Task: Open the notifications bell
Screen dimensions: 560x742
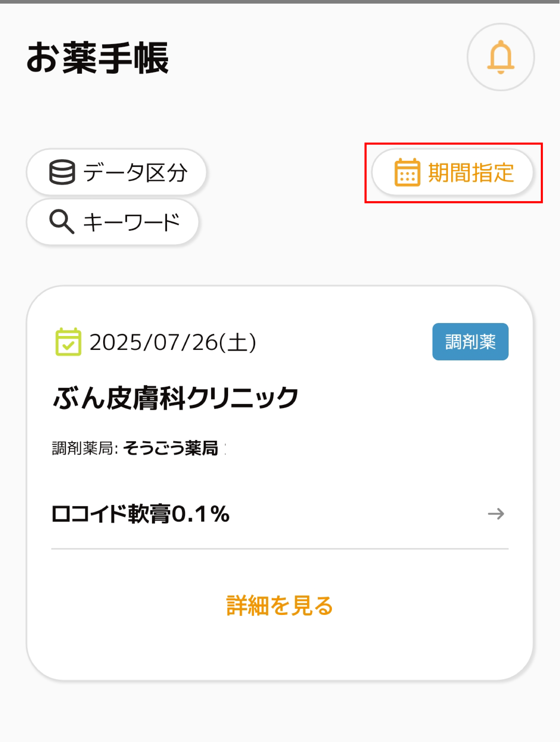Action: [x=501, y=57]
